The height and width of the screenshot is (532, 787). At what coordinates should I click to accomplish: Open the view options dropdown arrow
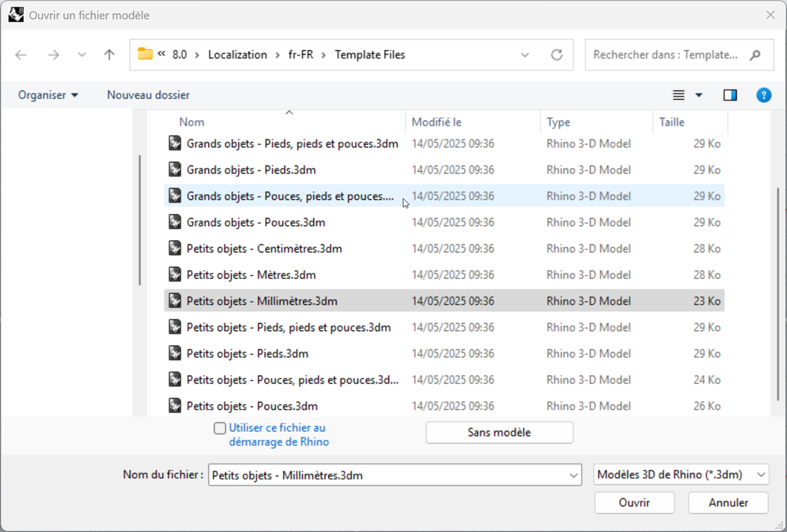(x=699, y=96)
